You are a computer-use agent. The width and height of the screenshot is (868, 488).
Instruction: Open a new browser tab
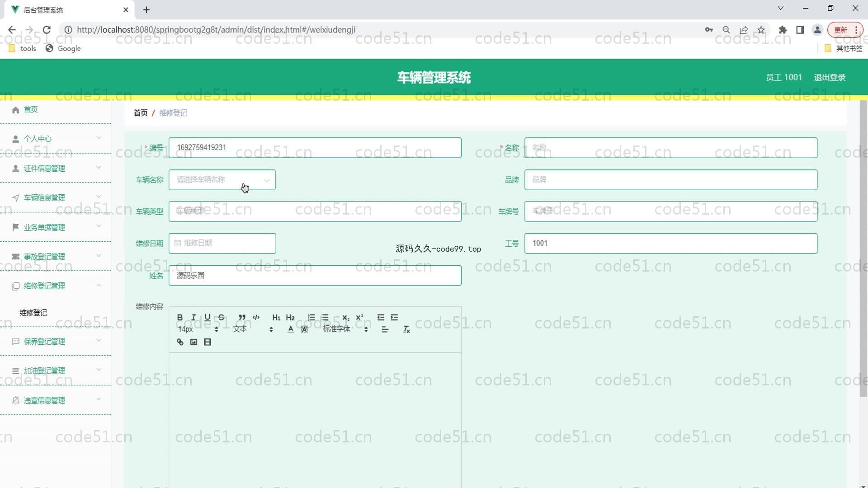coord(146,9)
